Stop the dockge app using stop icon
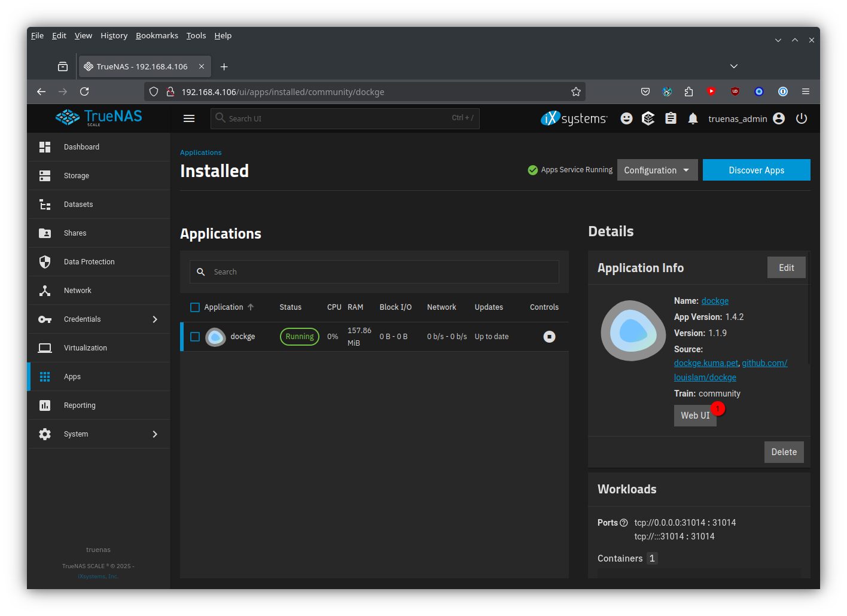Viewport: 847px width, 616px height. [549, 337]
